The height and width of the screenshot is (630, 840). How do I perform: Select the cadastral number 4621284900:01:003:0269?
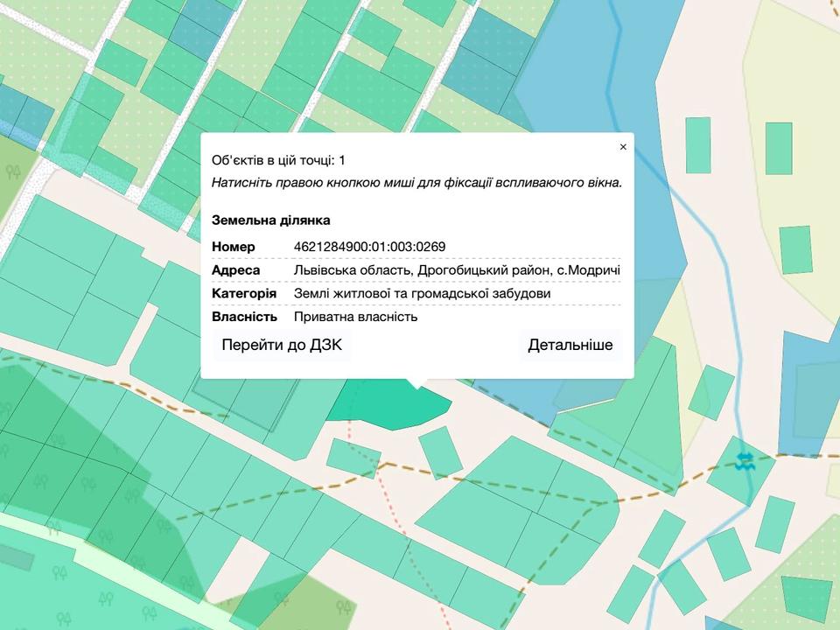pyautogui.click(x=369, y=247)
